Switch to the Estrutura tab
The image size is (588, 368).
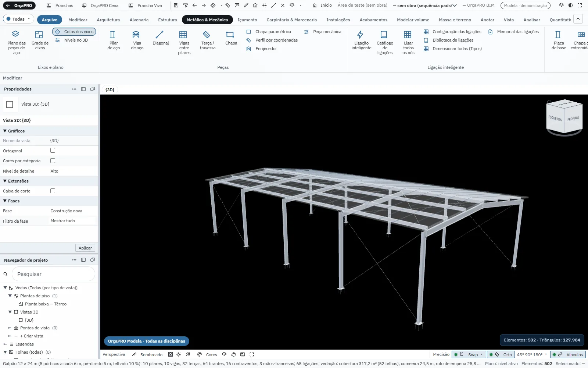(x=168, y=20)
